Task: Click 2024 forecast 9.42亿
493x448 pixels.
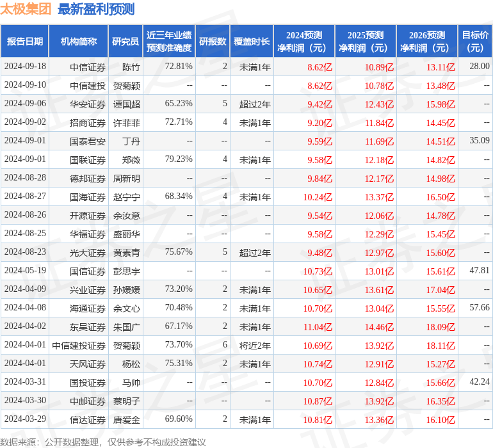Action: (319, 104)
